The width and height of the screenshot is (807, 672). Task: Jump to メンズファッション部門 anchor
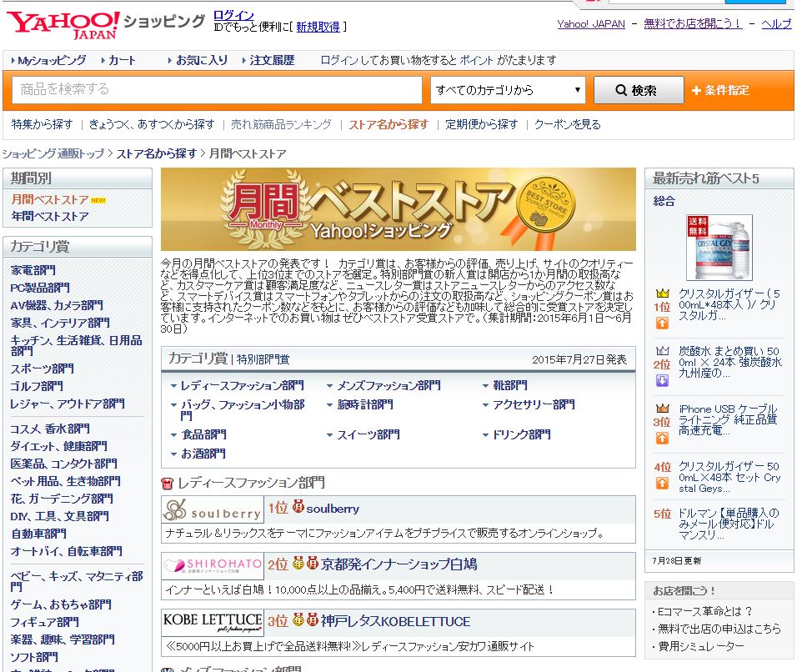(x=388, y=385)
